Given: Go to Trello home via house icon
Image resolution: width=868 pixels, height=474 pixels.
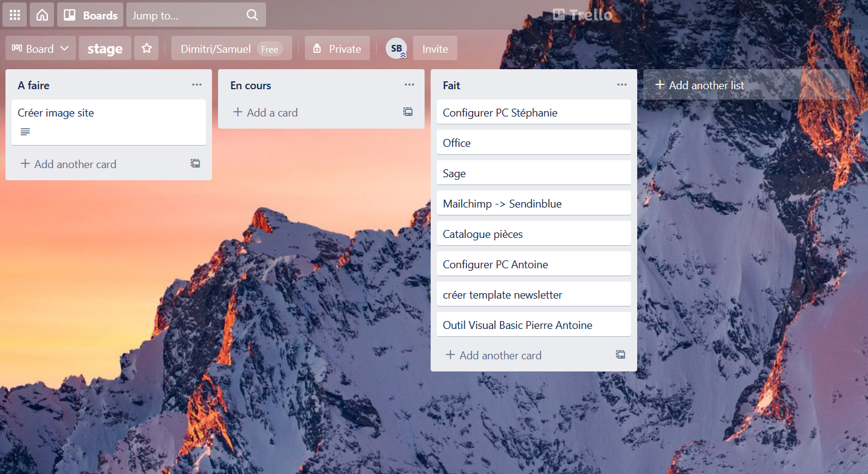Looking at the screenshot, I should 42,15.
